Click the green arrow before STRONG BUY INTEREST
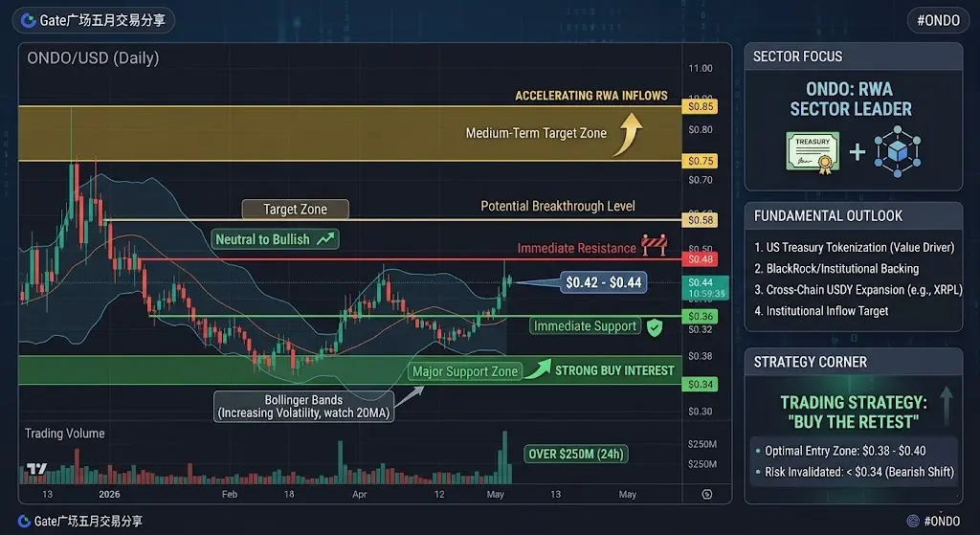This screenshot has width=980, height=535. click(538, 368)
